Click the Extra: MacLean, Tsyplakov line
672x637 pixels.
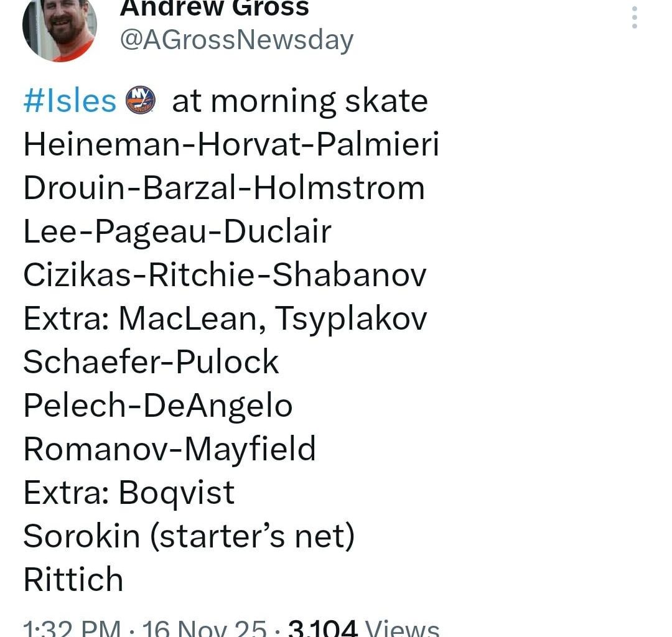(225, 318)
